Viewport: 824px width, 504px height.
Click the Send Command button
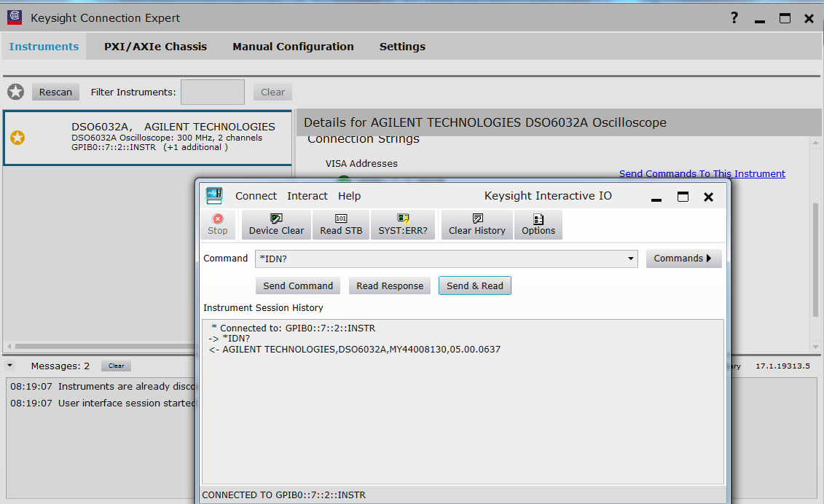click(x=298, y=286)
